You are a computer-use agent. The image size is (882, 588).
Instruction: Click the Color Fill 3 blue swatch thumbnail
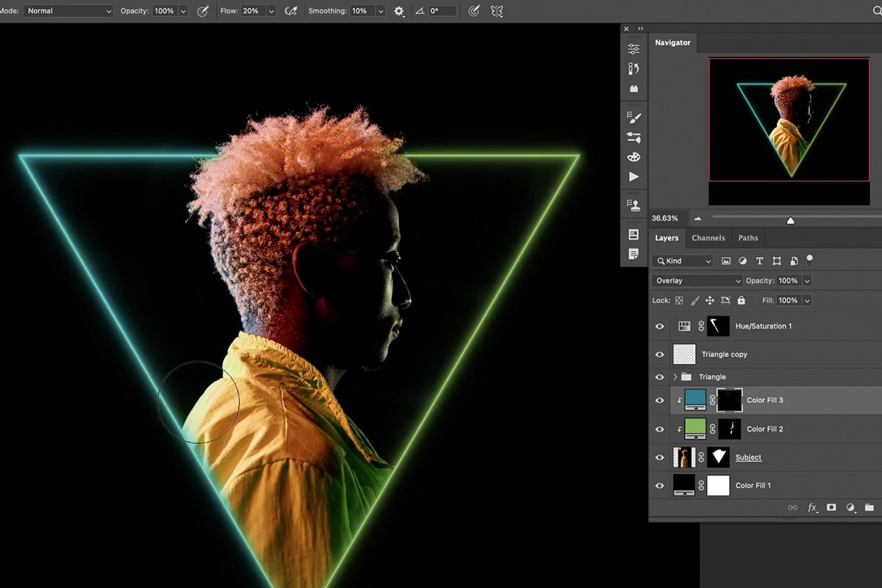(695, 400)
